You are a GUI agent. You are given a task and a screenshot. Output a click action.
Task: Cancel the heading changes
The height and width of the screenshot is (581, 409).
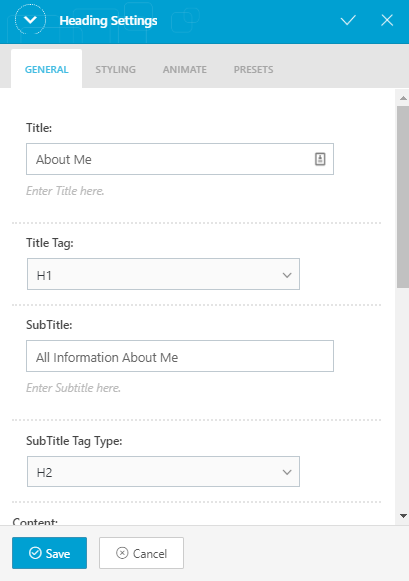point(141,553)
